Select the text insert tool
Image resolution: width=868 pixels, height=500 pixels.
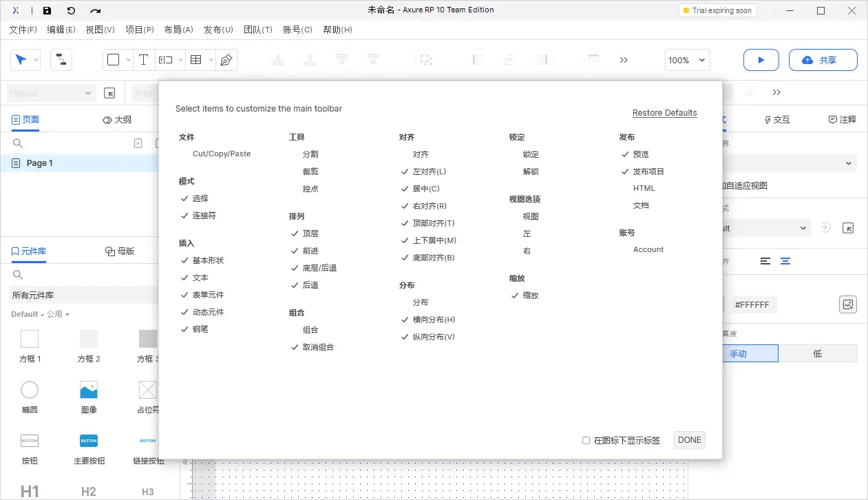click(143, 60)
